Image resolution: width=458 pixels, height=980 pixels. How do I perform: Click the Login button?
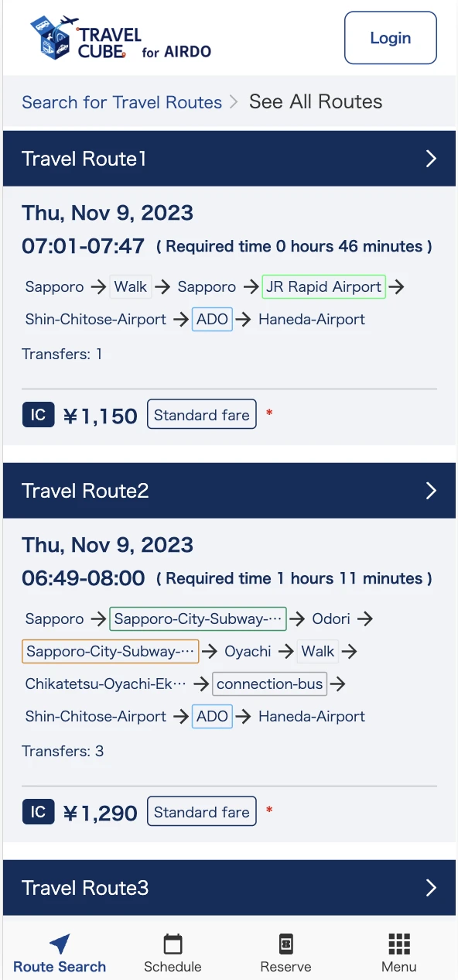point(391,38)
